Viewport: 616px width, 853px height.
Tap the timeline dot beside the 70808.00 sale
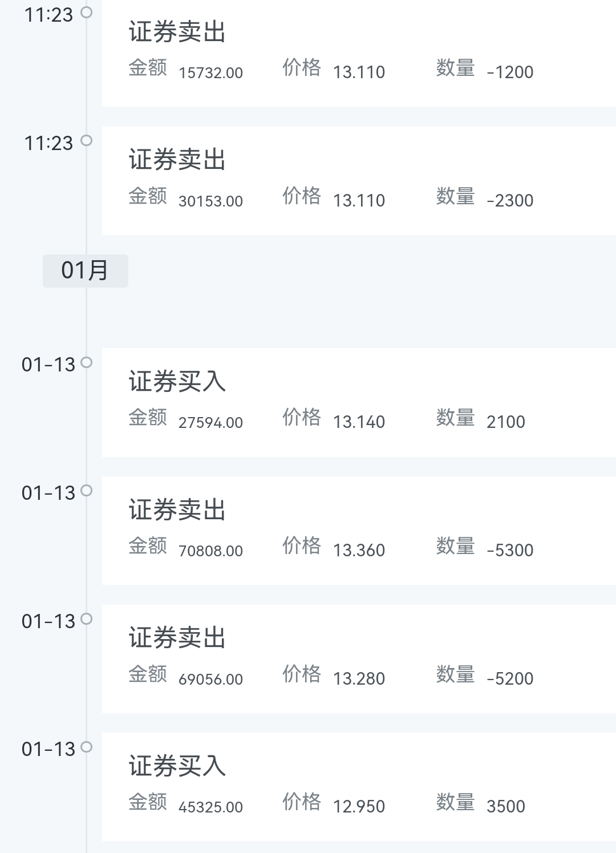87,491
